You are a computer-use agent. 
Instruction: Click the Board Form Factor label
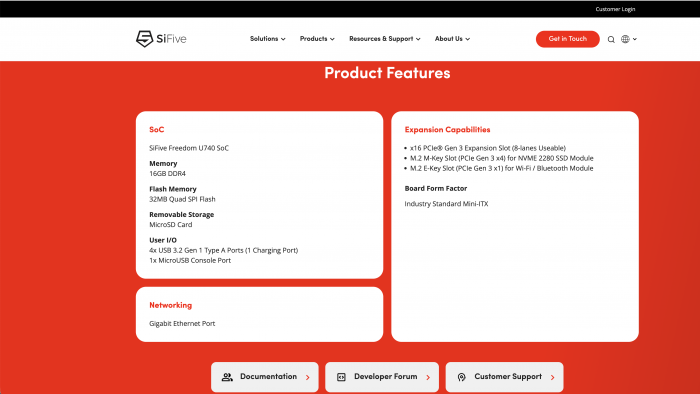pyautogui.click(x=436, y=188)
